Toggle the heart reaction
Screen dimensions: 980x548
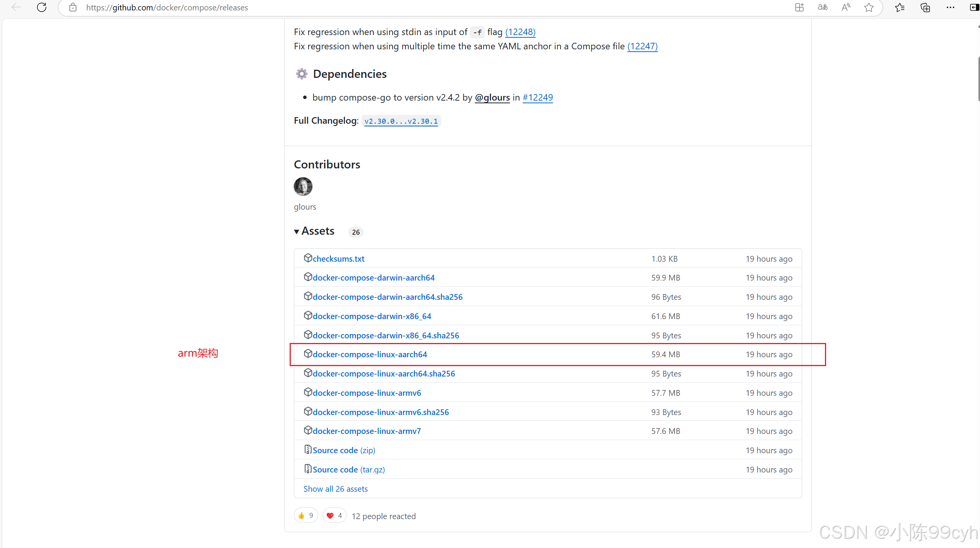[x=334, y=515]
